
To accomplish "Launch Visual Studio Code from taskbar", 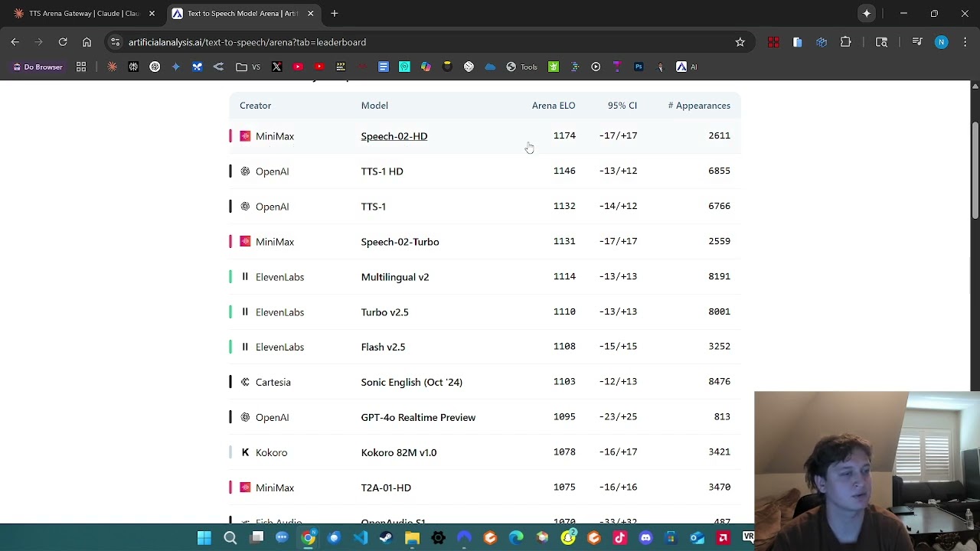I will click(361, 538).
